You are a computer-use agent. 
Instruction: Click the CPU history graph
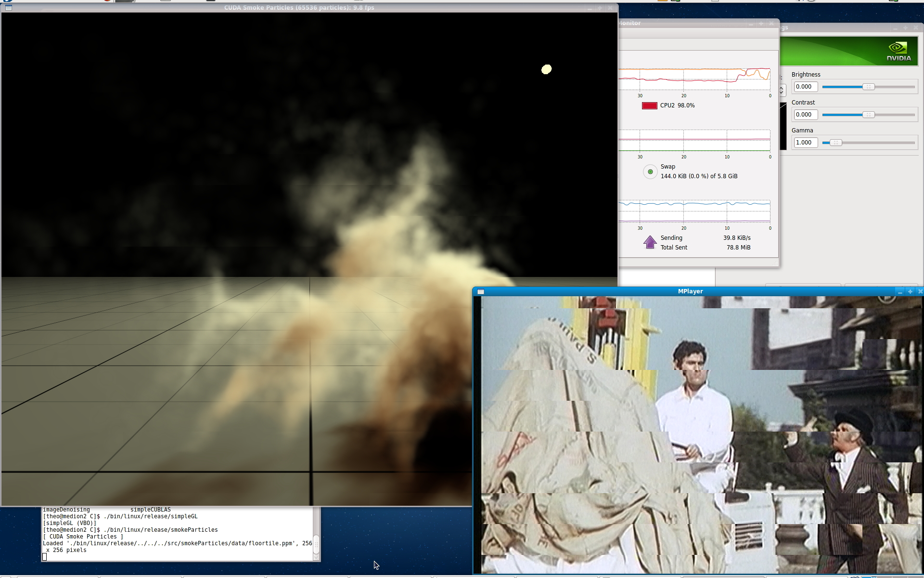pyautogui.click(x=694, y=79)
